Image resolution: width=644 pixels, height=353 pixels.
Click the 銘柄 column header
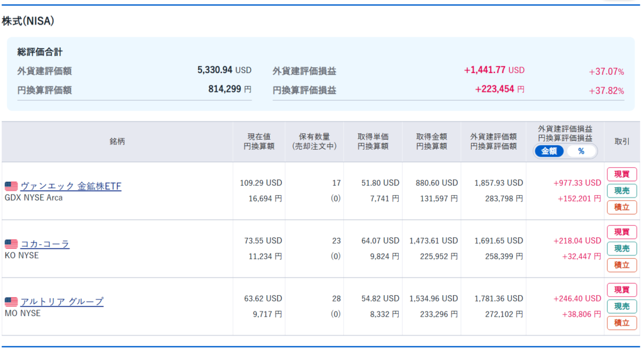117,142
